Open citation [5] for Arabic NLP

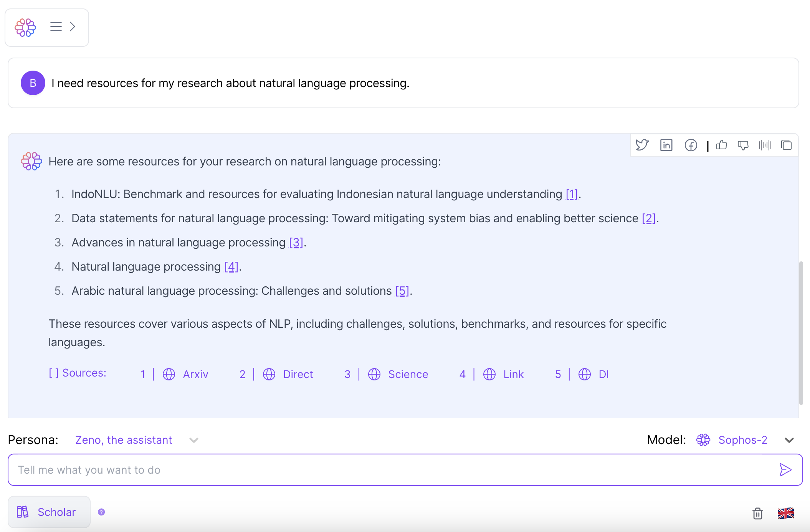[402, 291]
